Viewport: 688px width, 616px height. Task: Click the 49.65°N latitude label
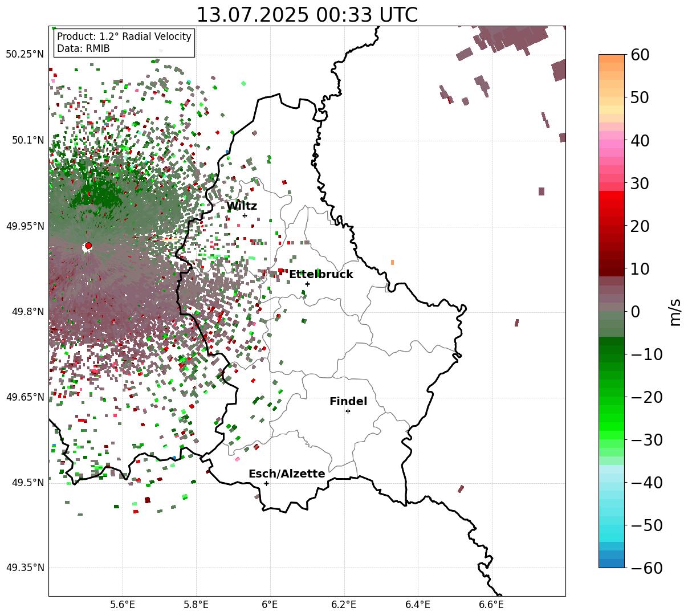(x=25, y=397)
